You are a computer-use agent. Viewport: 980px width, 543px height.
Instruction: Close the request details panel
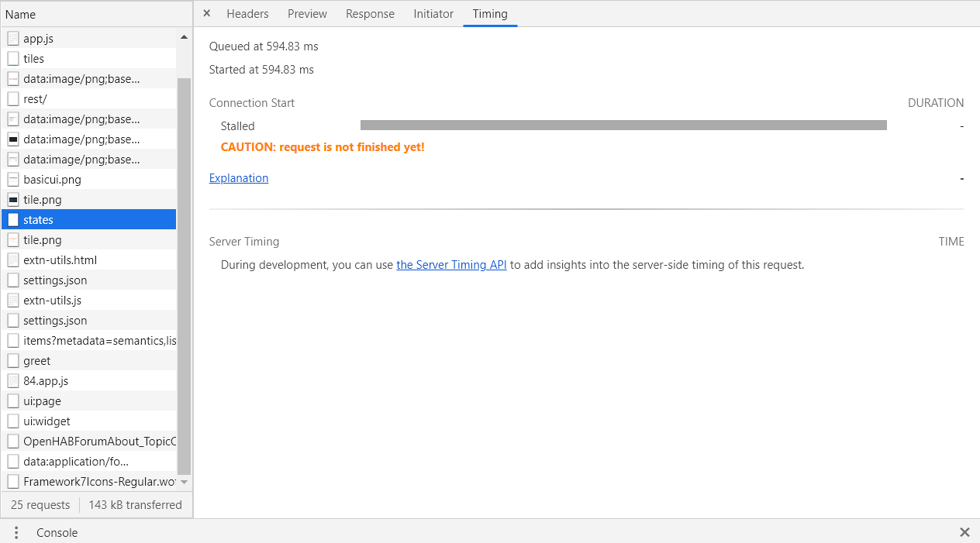click(206, 14)
